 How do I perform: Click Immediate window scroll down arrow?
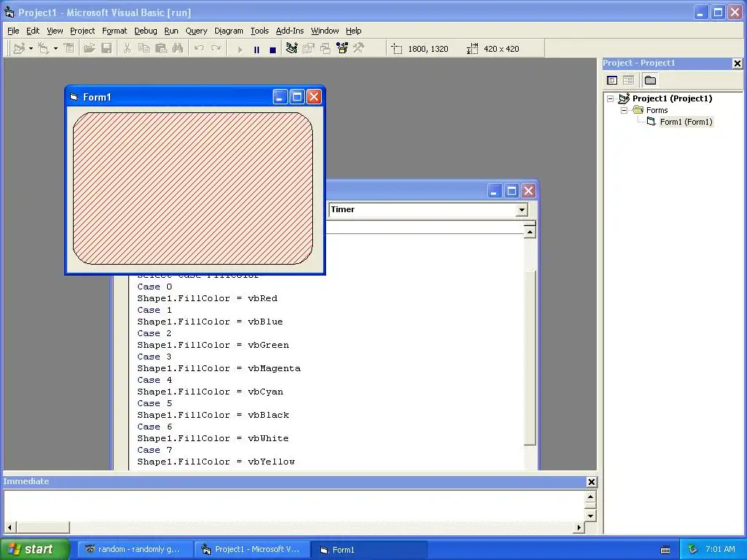[x=590, y=516]
